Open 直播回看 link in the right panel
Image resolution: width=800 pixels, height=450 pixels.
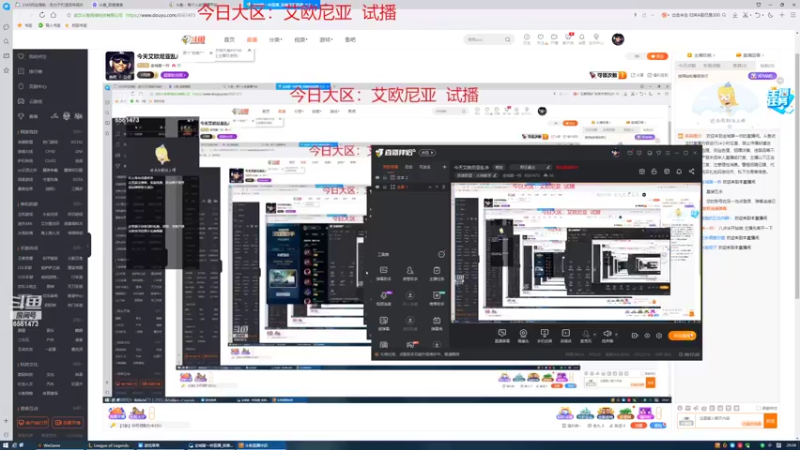point(749,55)
